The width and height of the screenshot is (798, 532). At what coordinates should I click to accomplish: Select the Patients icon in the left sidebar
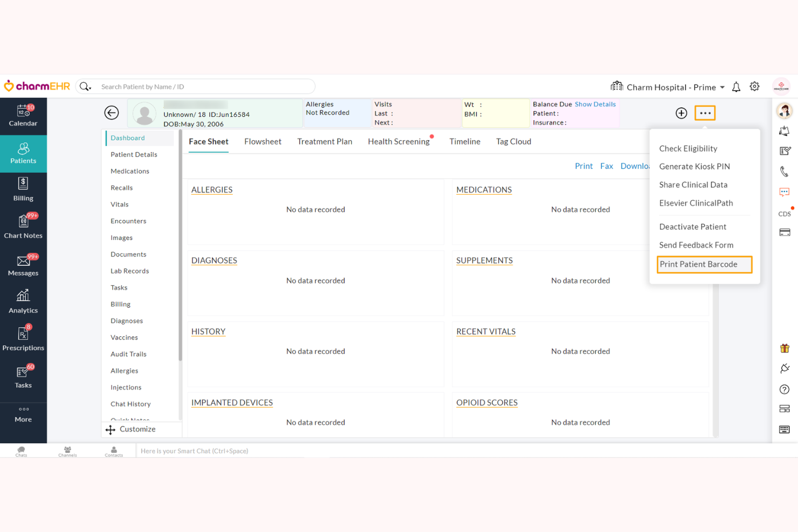pyautogui.click(x=23, y=153)
